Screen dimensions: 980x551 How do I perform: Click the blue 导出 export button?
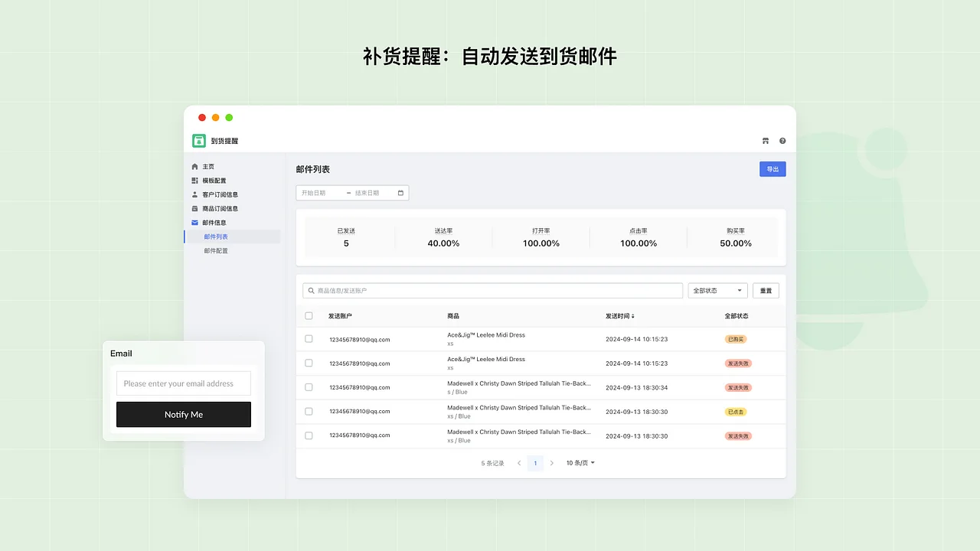[773, 169]
